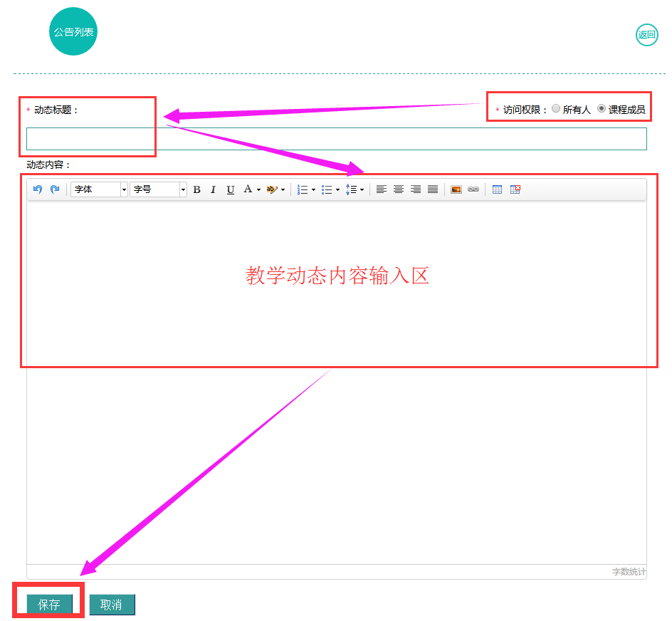Viewport: 672px width, 621px height.
Task: Click the undo arrow icon
Action: [38, 189]
